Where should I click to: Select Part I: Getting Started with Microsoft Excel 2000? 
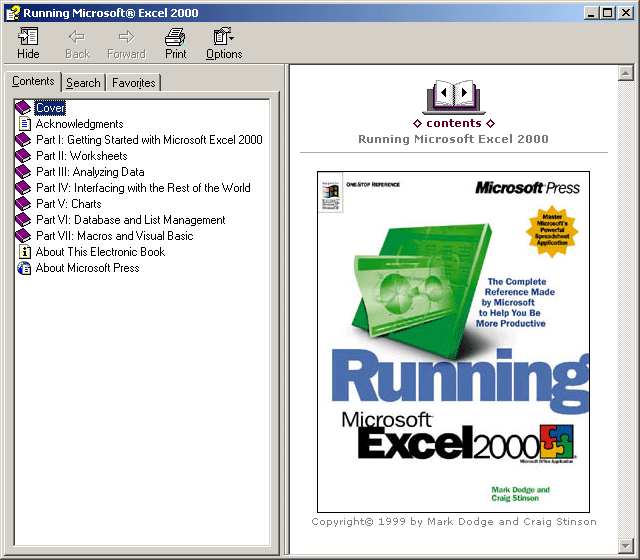point(149,140)
